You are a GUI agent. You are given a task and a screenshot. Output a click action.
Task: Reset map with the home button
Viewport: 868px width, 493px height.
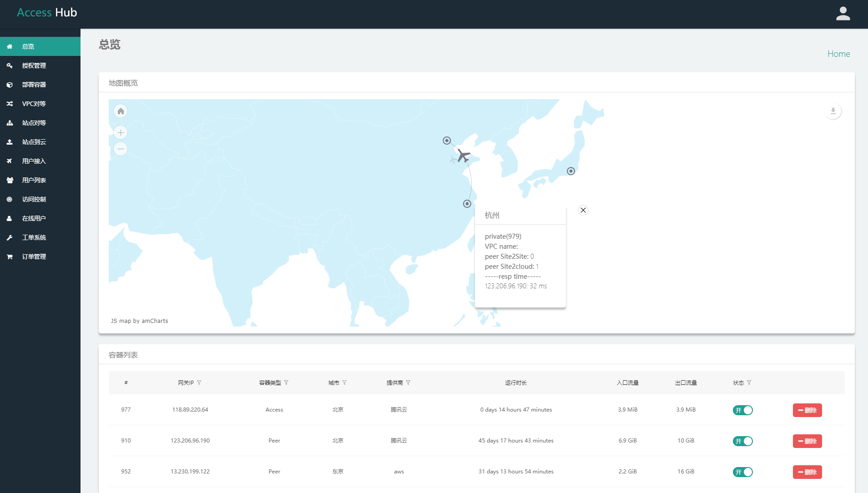[x=121, y=111]
